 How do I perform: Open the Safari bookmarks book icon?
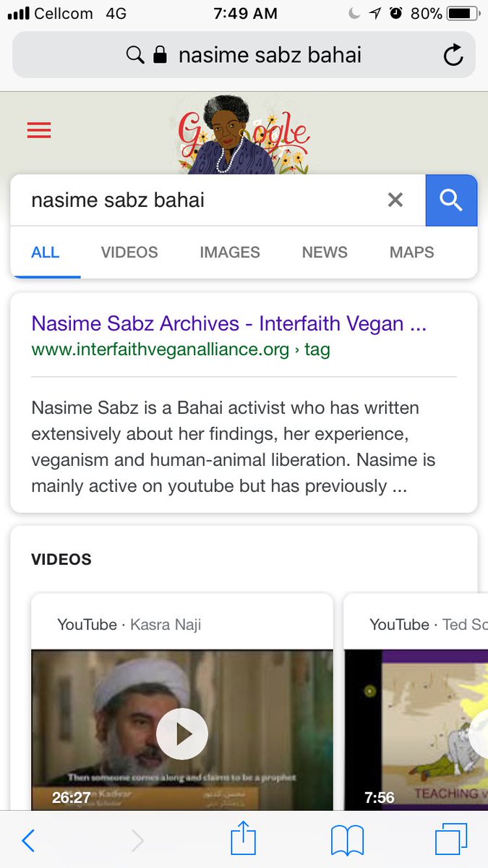point(347,841)
